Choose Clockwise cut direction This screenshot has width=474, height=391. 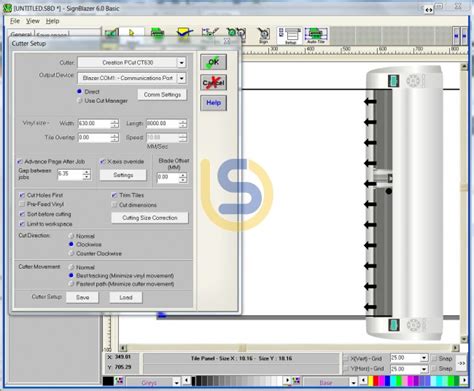click(x=71, y=244)
